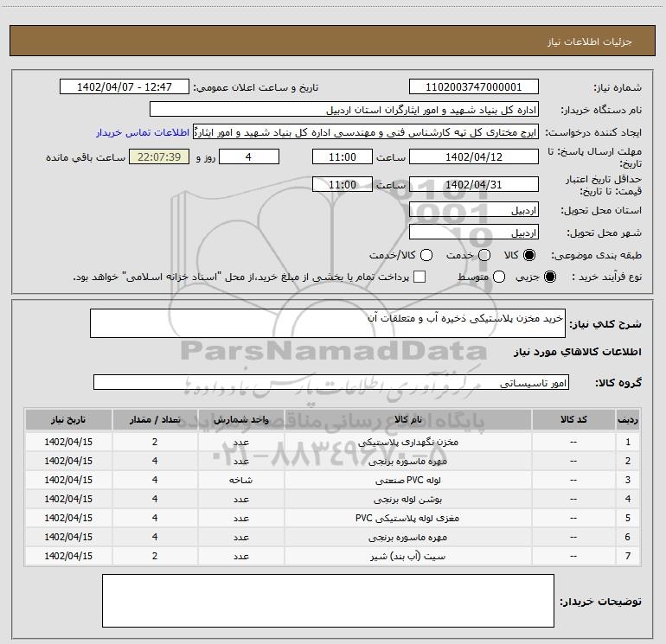Click the کد کالا column header
Image resolution: width=666 pixels, height=644 pixels.
(x=573, y=420)
